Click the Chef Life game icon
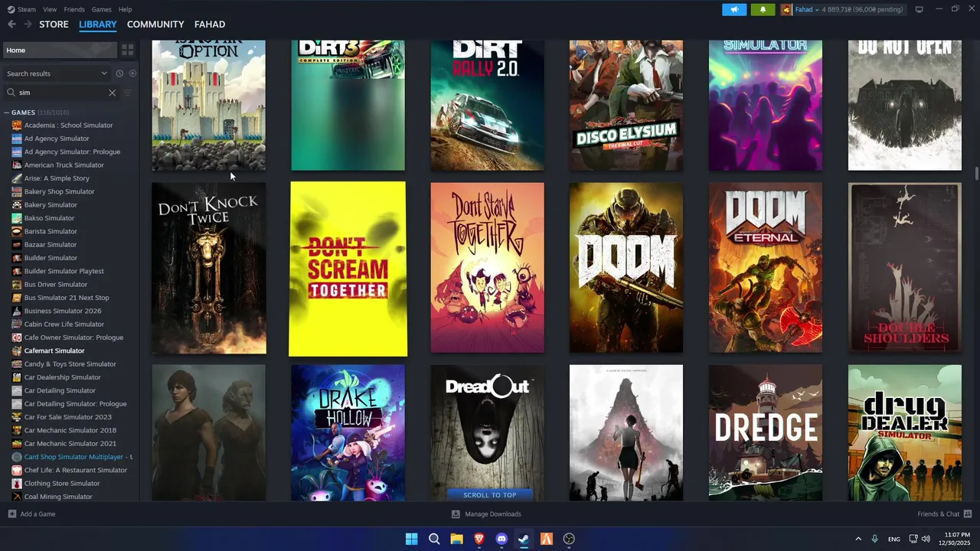Viewport: 980px width, 551px height. click(x=17, y=470)
